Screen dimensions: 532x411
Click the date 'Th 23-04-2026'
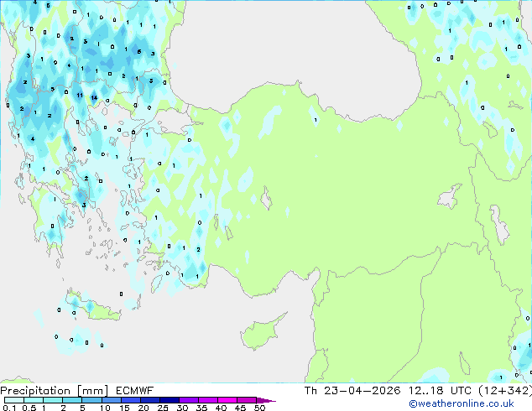[352, 391]
